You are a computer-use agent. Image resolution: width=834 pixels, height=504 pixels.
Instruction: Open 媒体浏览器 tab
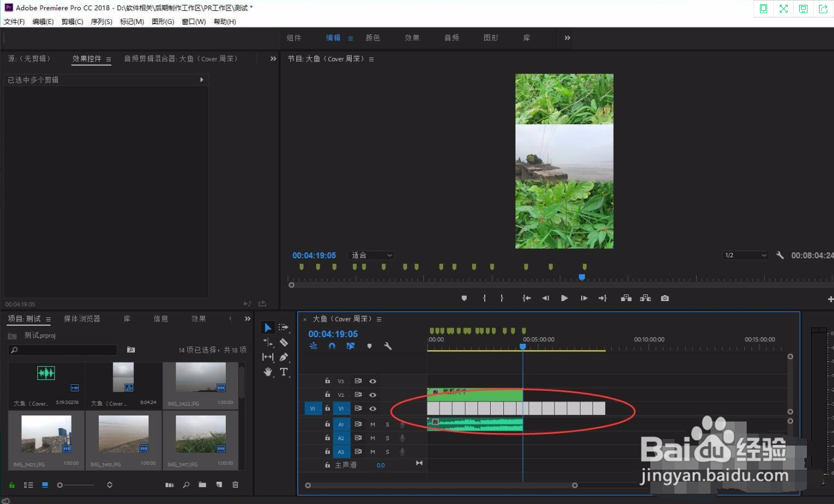[82, 319]
